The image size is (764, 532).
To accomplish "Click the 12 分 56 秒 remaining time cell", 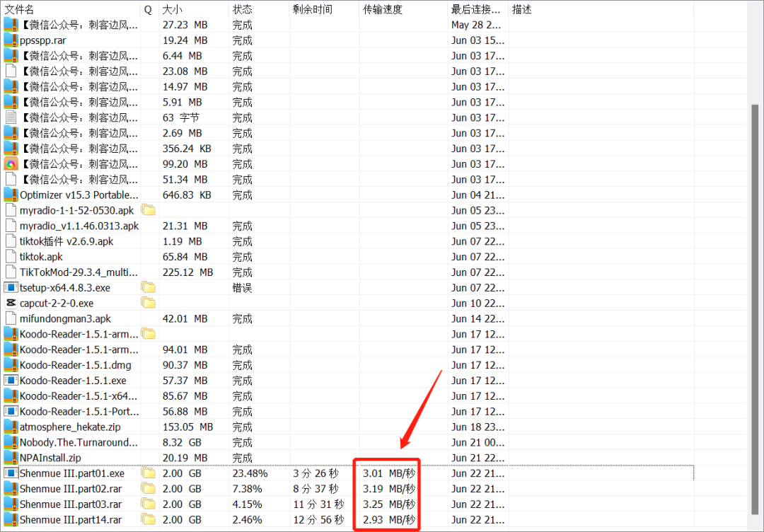I will click(x=318, y=520).
